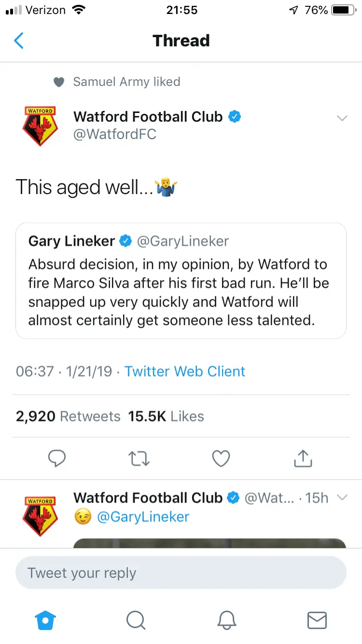Viewport: 362px width, 644px height.
Task: Go back using the blue back arrow
Action: pyautogui.click(x=19, y=41)
